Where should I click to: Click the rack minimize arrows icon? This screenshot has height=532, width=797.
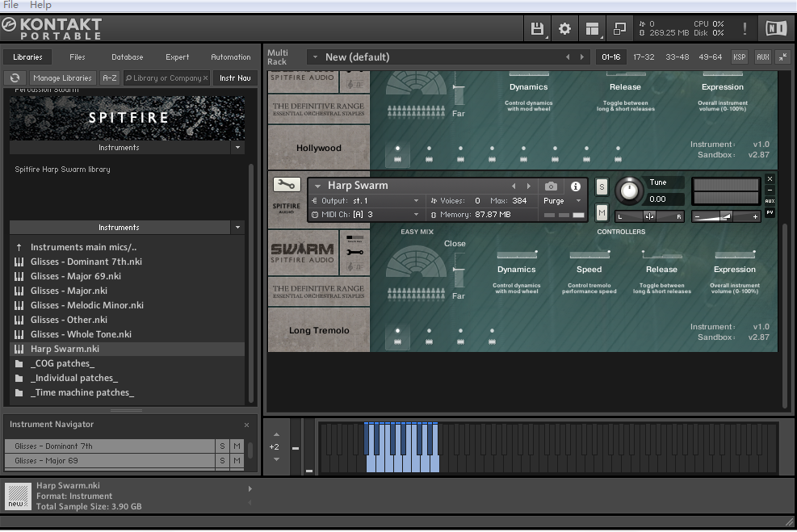click(782, 57)
